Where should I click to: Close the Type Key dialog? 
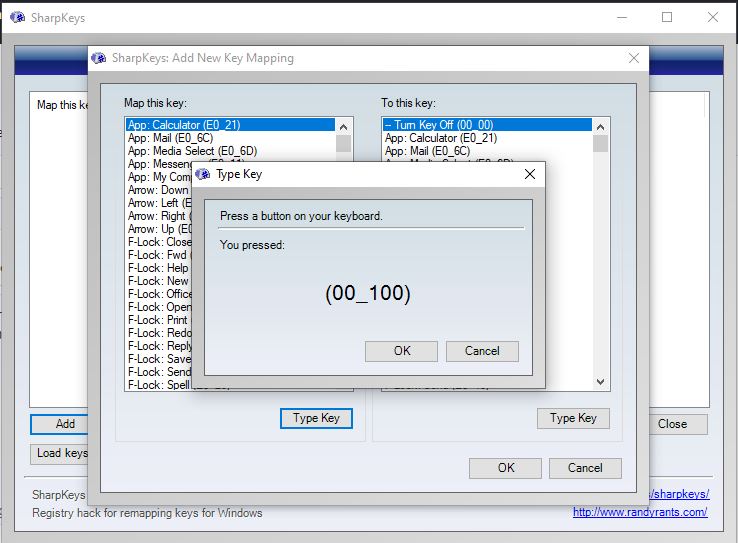530,174
